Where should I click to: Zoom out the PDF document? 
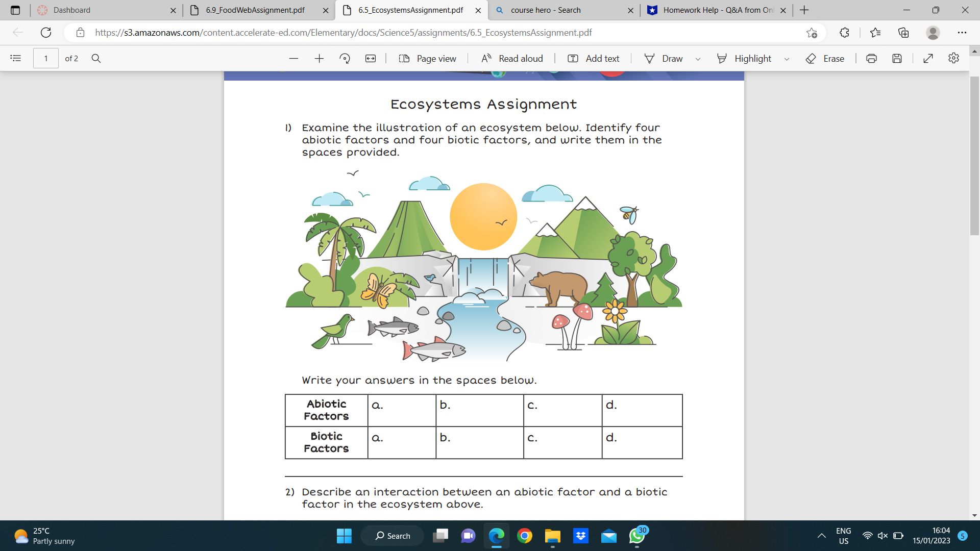tap(294, 58)
